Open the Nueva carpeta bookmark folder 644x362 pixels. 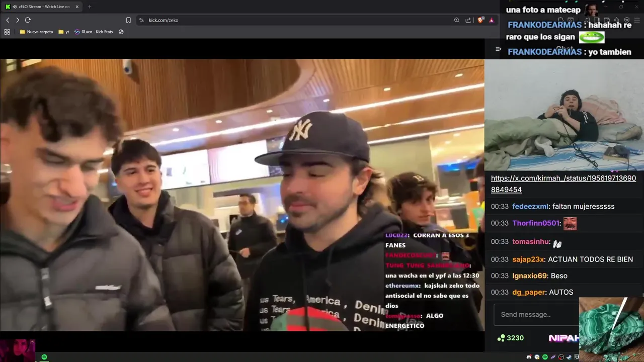click(36, 32)
